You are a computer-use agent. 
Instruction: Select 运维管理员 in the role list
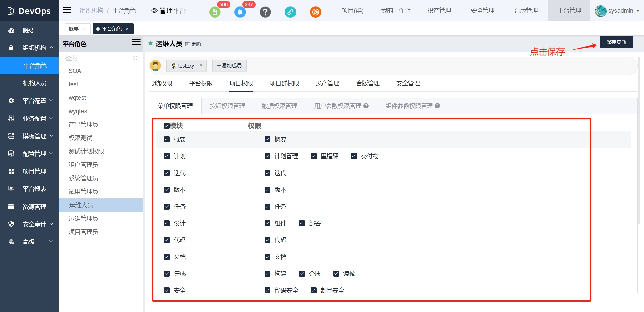click(x=83, y=219)
